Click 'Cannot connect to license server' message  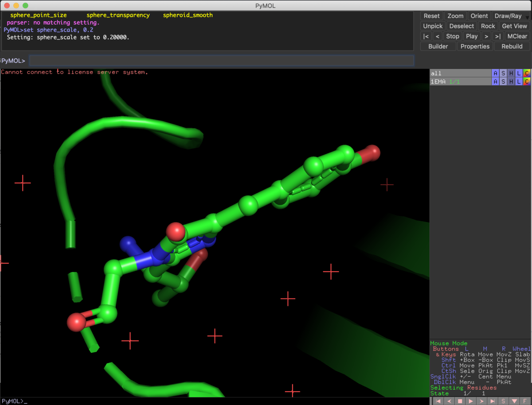click(x=74, y=72)
